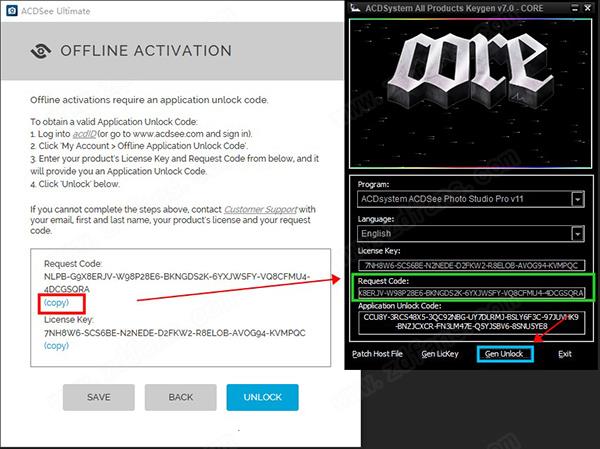Viewport: 600px width, 449px height.
Task: Click the 'Request Code:' label in ACDSee
Action: point(73,264)
